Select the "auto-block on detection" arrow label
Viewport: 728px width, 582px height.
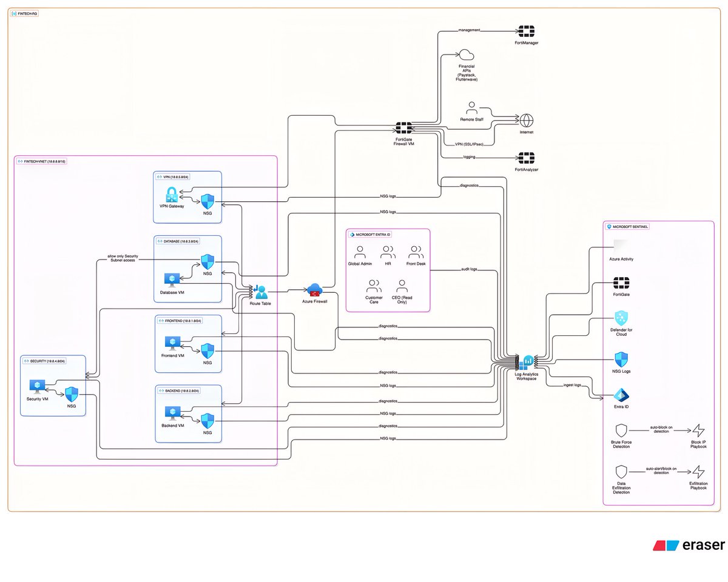(x=660, y=429)
